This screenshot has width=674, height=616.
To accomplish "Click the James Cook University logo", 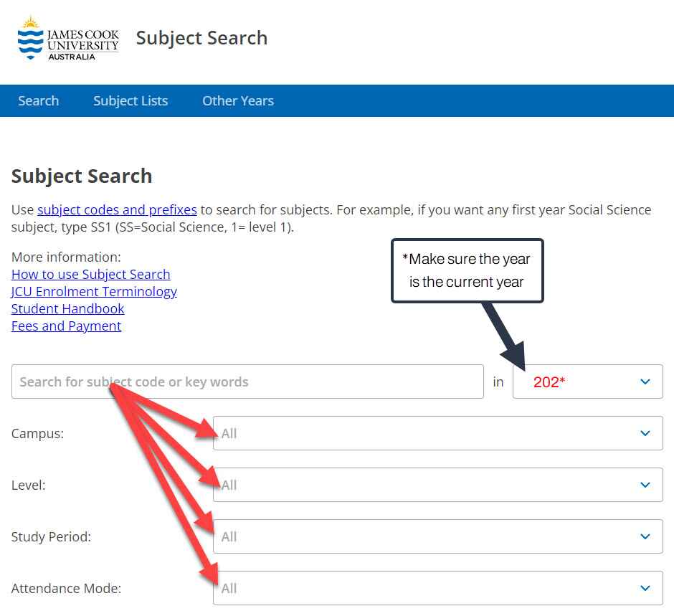I will [68, 38].
